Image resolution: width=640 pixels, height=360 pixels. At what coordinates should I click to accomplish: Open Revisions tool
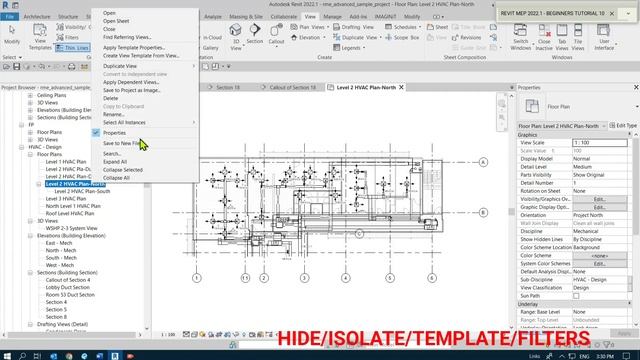coord(467,38)
